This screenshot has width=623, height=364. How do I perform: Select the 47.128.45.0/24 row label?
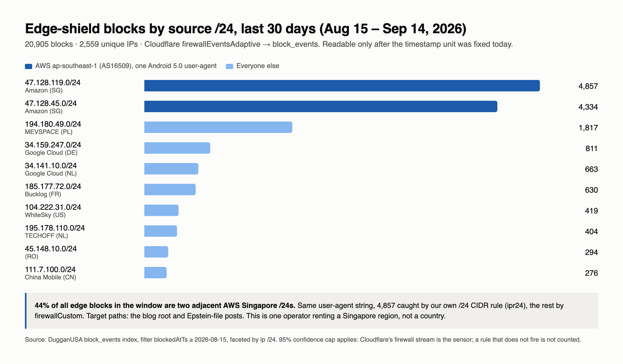point(51,103)
